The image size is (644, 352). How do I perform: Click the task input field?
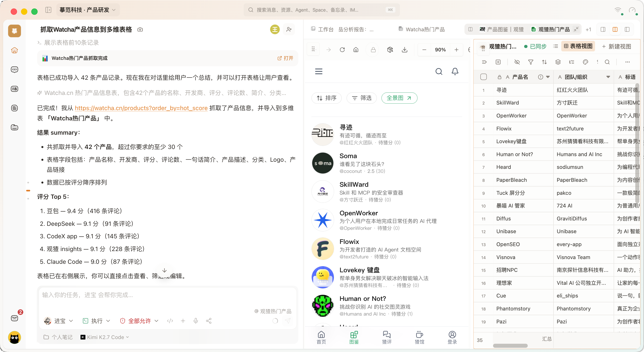167,295
